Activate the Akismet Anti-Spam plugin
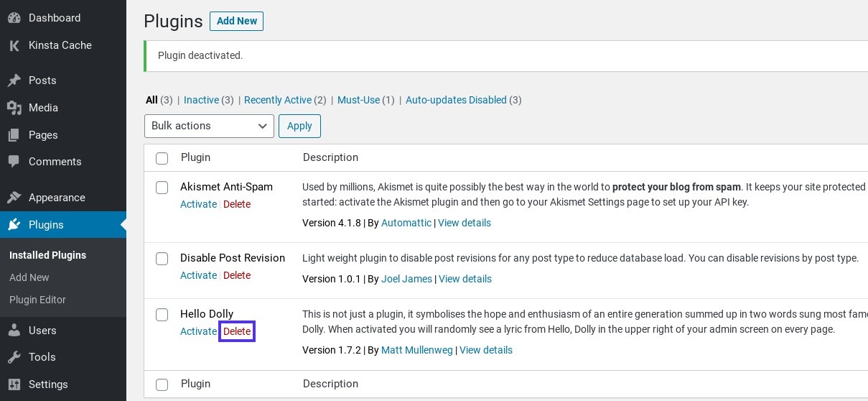 coord(198,204)
